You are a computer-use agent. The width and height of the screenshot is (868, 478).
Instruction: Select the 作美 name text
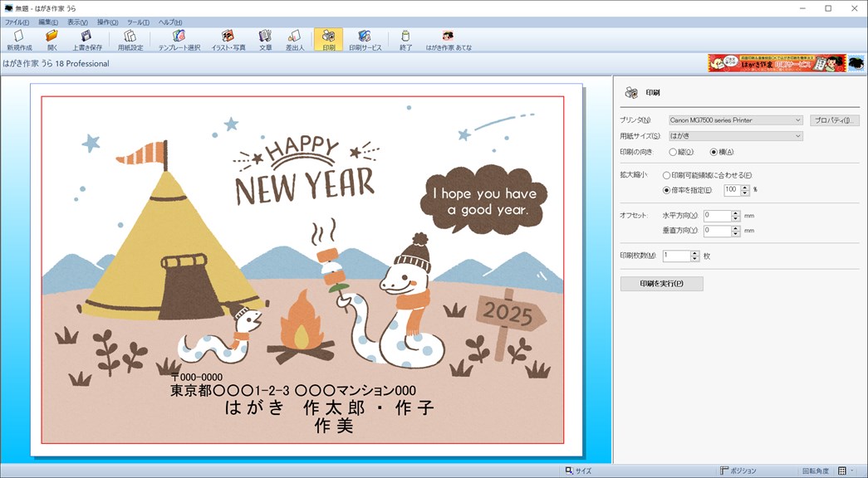pos(334,426)
